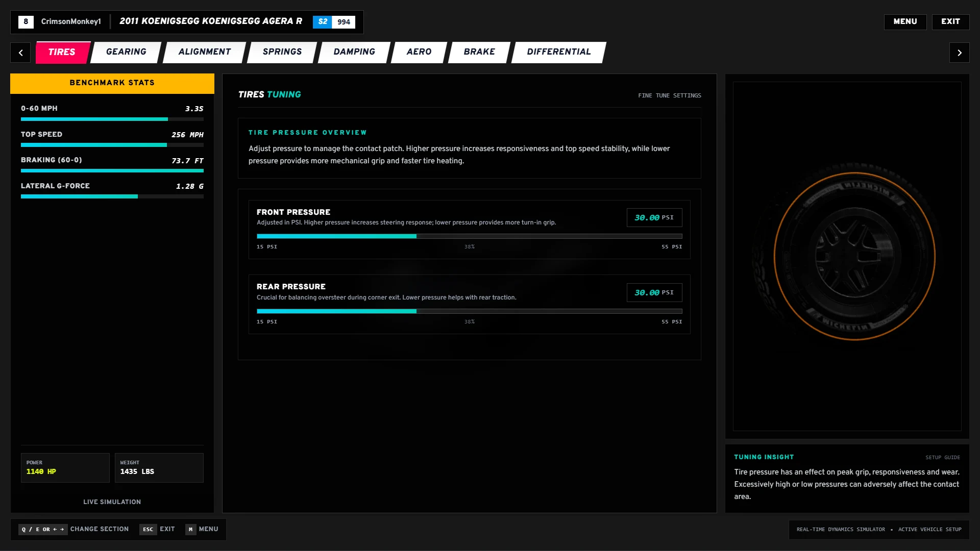Adjust the Front Pressure slider
The height and width of the screenshot is (551, 980).
tap(469, 236)
